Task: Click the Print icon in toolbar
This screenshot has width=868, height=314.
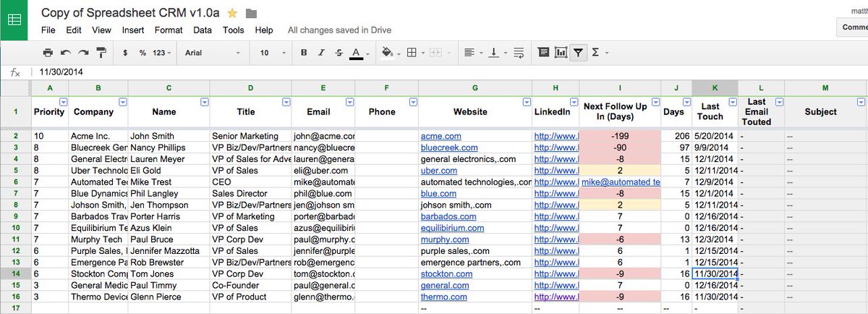Action: tap(48, 53)
